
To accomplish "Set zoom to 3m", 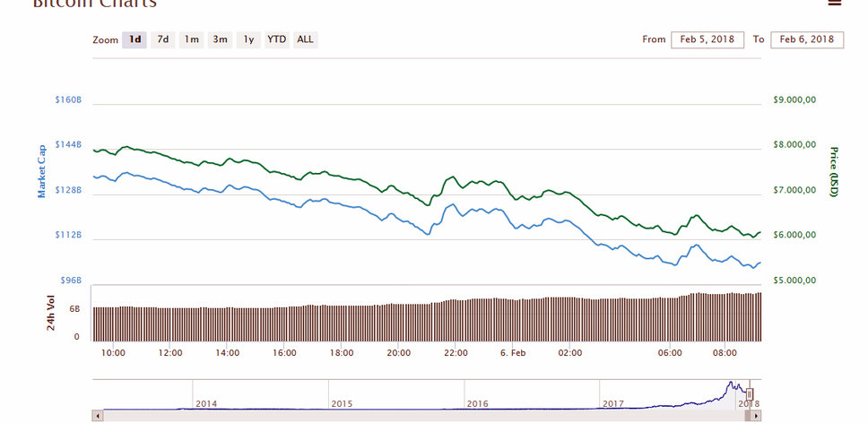I will coord(220,39).
